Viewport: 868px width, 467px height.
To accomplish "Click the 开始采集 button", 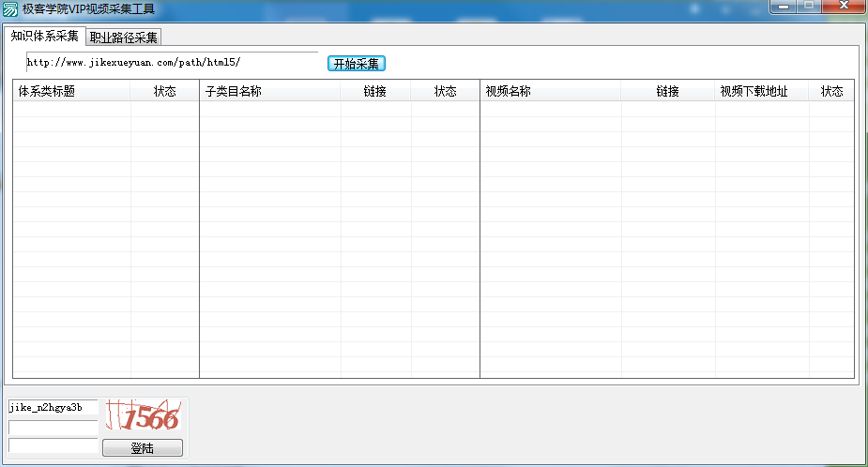I will [x=357, y=64].
